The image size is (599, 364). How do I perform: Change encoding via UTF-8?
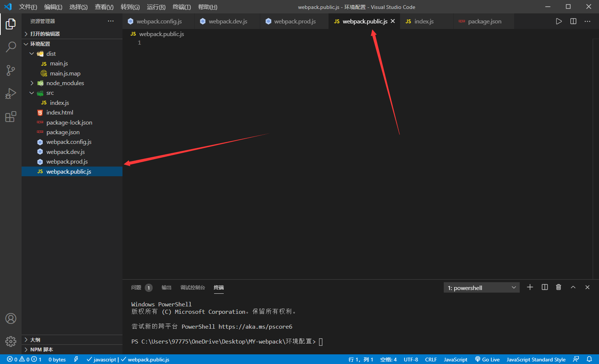tap(411, 359)
